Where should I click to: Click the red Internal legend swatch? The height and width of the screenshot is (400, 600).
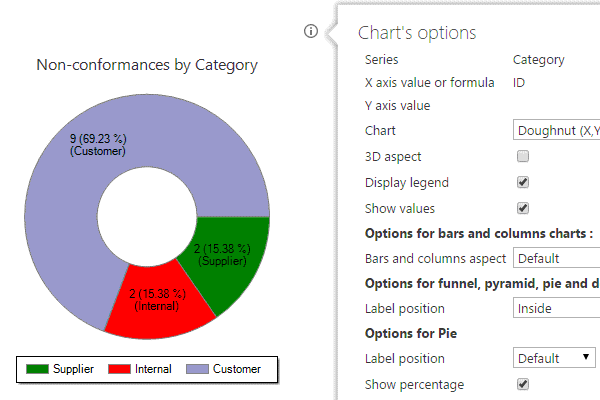tap(119, 369)
